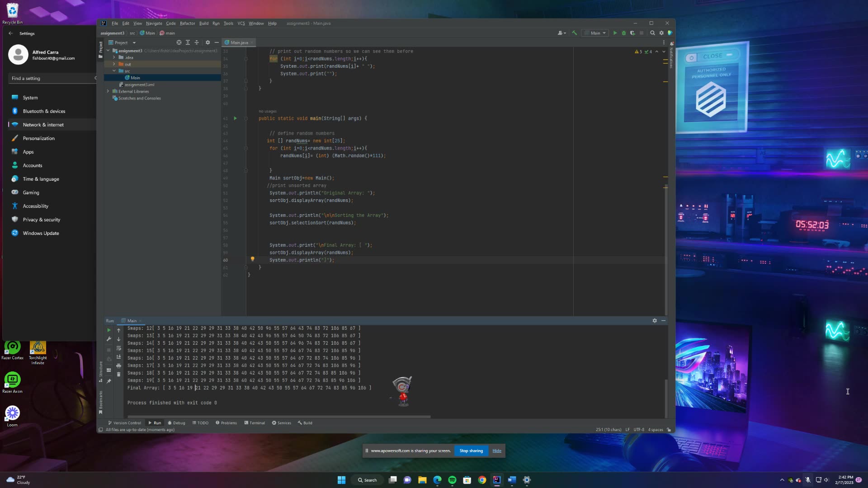Click Hide on the screen sharing bar
Screen dimensions: 868x488
coord(497,450)
